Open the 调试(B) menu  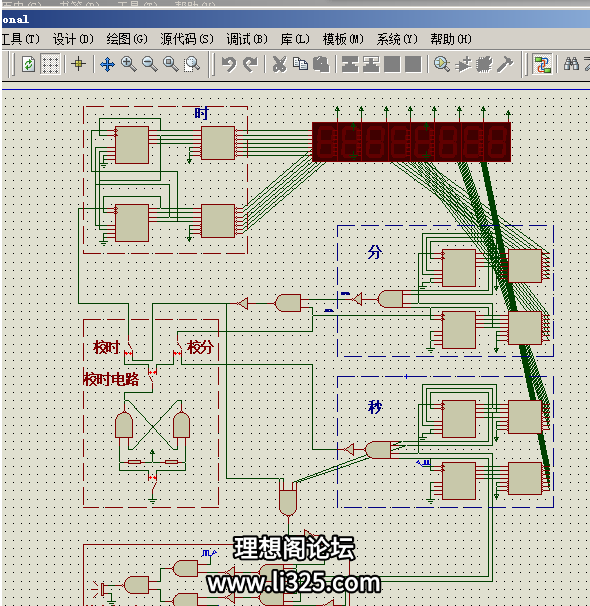pyautogui.click(x=247, y=39)
